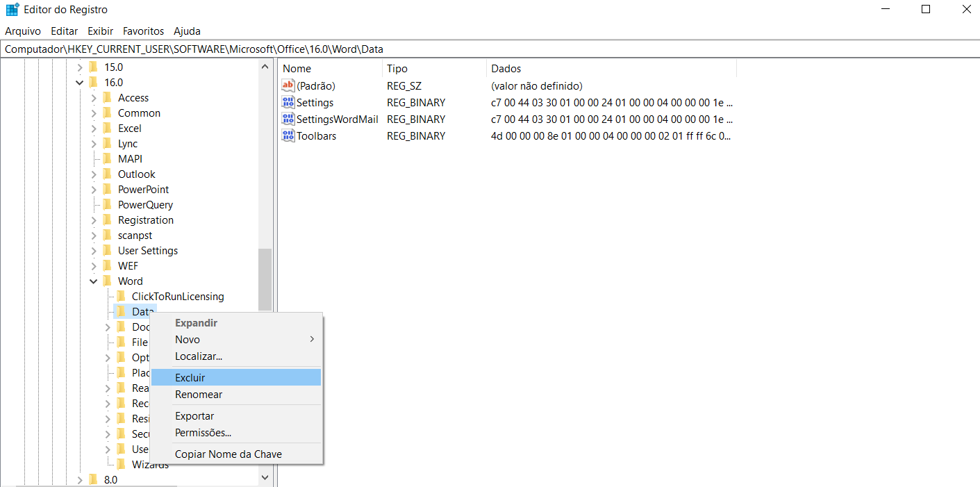Click the tree scrollbar up arrow
Viewport: 980px width, 487px height.
(x=265, y=67)
